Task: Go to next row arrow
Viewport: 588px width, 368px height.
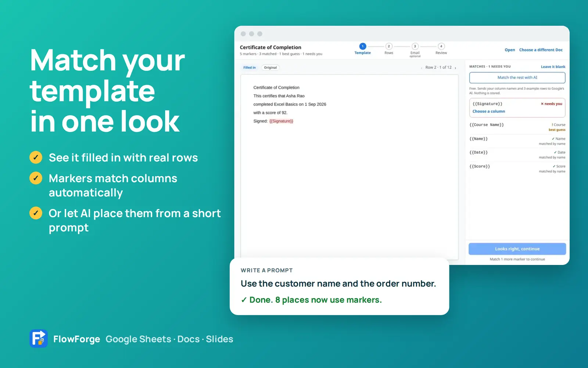Action: pyautogui.click(x=455, y=68)
